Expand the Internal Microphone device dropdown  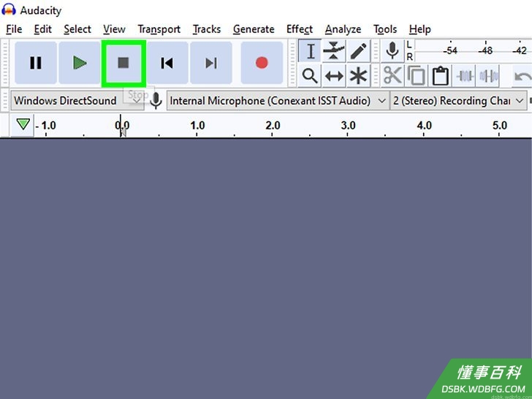[278, 101]
